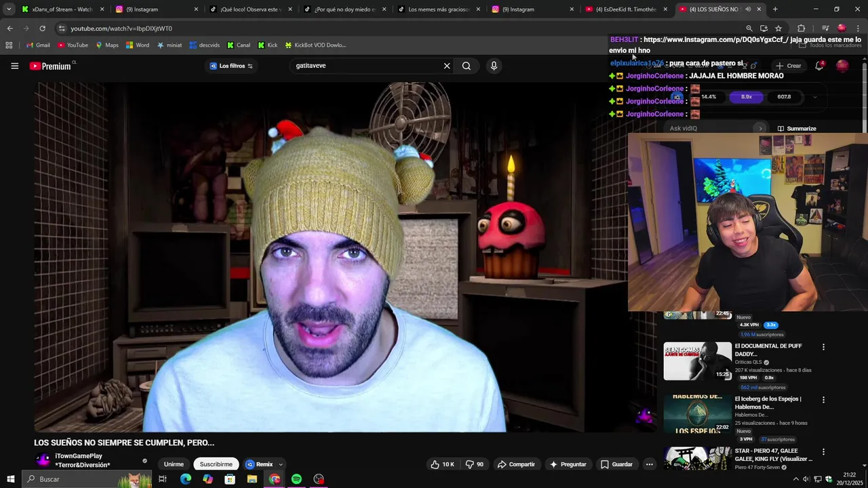Click the Preguntar button
868x488 pixels.
click(568, 464)
